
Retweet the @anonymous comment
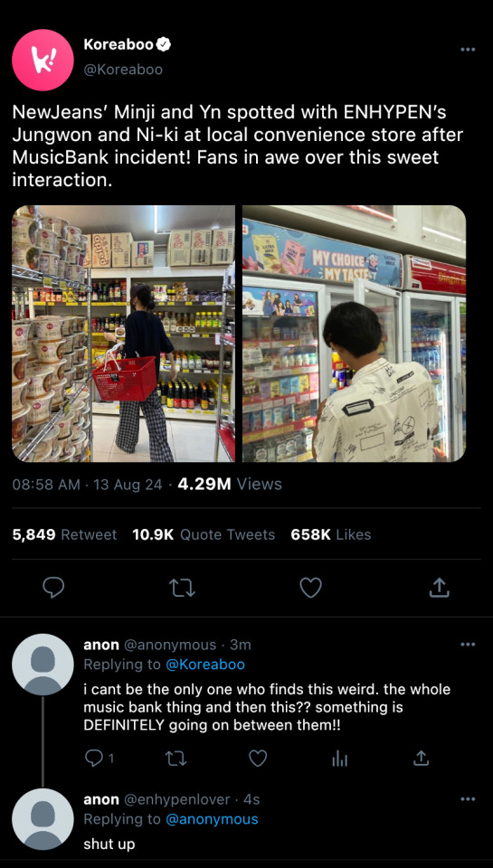pyautogui.click(x=176, y=759)
